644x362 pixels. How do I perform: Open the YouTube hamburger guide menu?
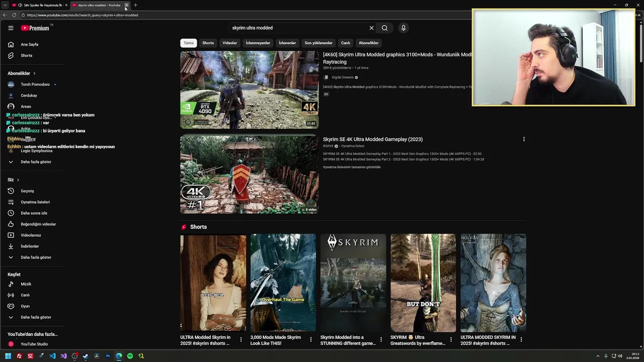[x=11, y=28]
